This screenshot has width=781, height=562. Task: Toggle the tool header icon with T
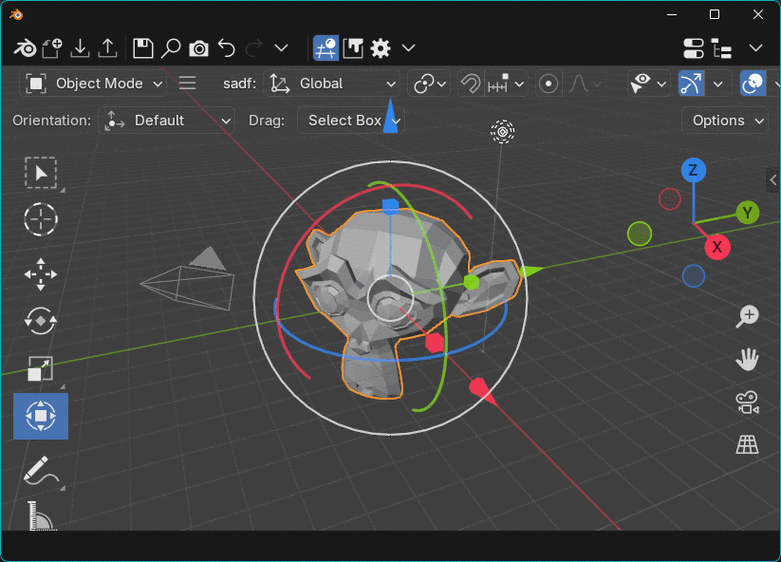[353, 48]
